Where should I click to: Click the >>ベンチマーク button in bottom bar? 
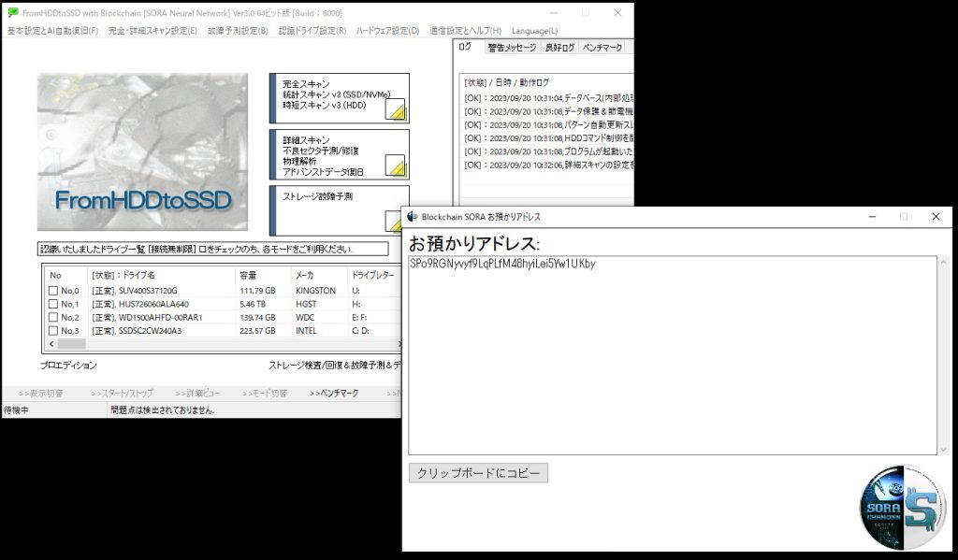click(334, 394)
